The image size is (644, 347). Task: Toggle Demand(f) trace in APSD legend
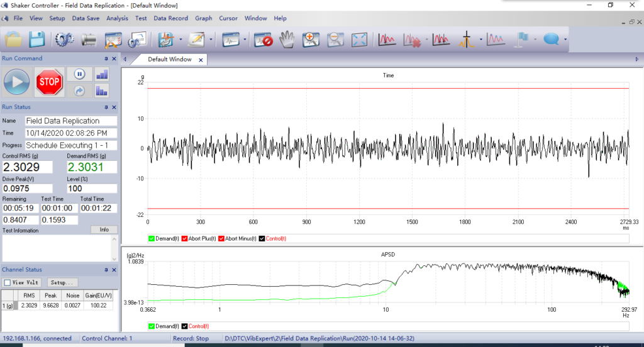(152, 326)
